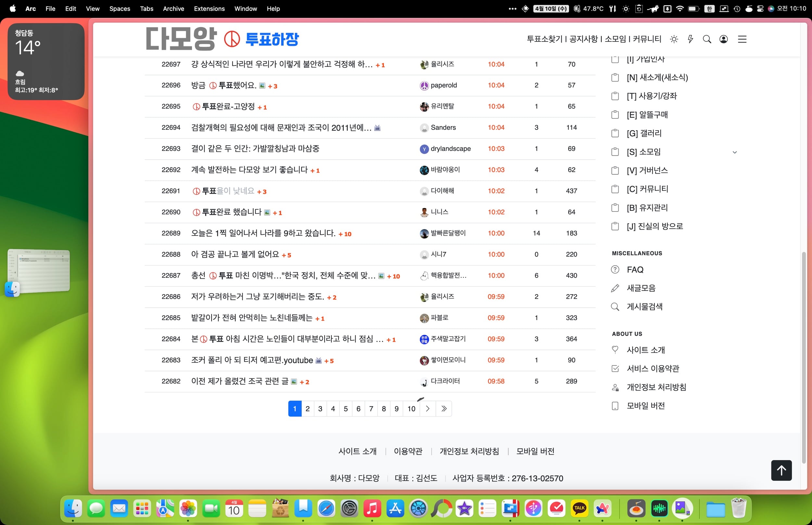Open Photos app from the Dock
Screen dimensions: 812x525
point(188,509)
